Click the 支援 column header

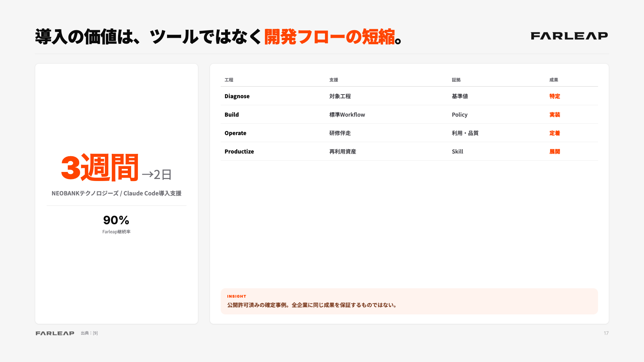click(334, 80)
